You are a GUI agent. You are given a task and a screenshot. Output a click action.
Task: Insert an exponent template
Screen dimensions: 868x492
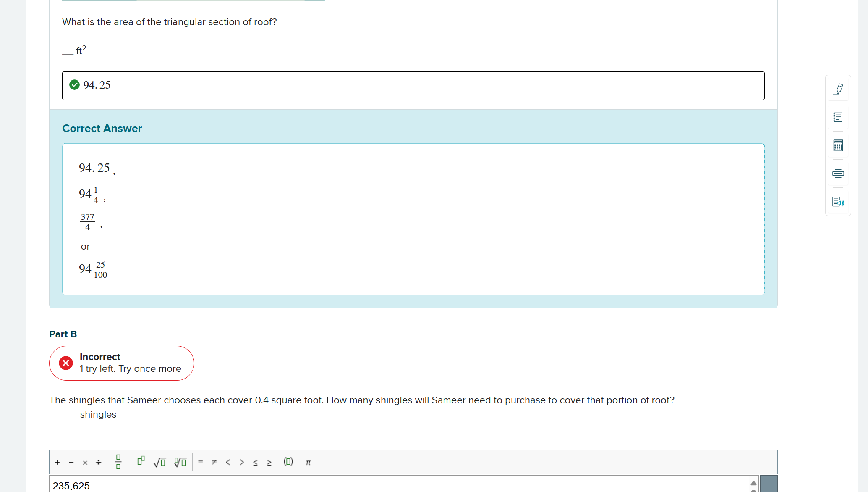click(x=141, y=461)
